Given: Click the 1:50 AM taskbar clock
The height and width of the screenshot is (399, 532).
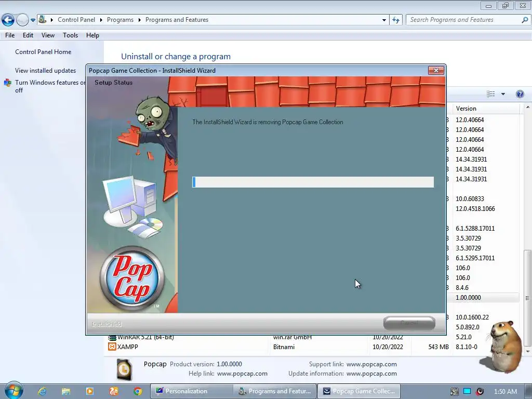Looking at the screenshot, I should [506, 392].
